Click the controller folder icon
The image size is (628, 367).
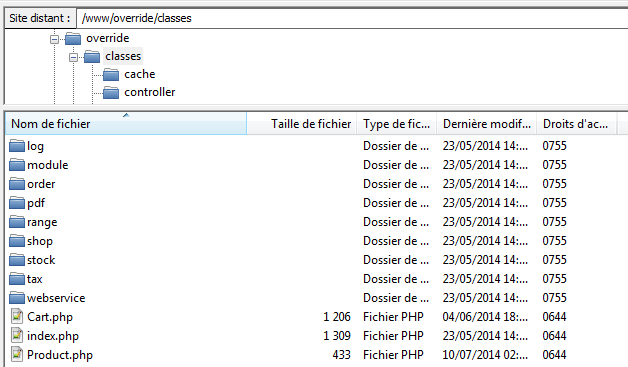click(x=111, y=93)
